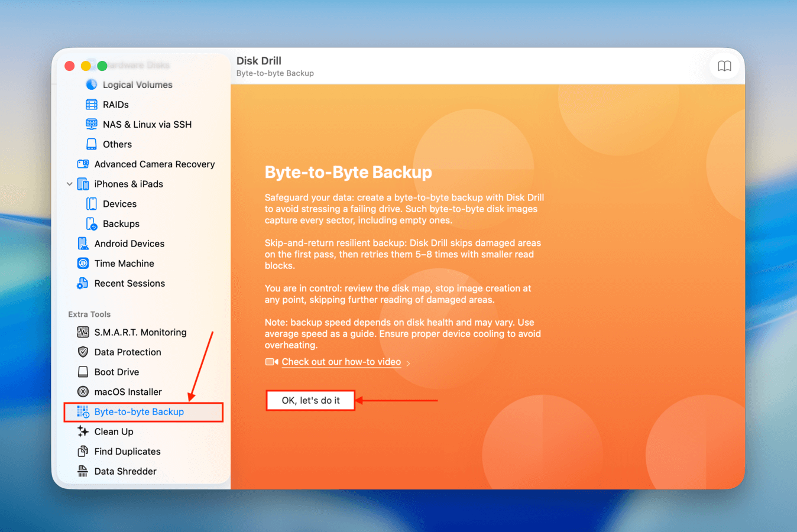Collapse the iPhones & iPads section
The height and width of the screenshot is (532, 797).
(69, 184)
